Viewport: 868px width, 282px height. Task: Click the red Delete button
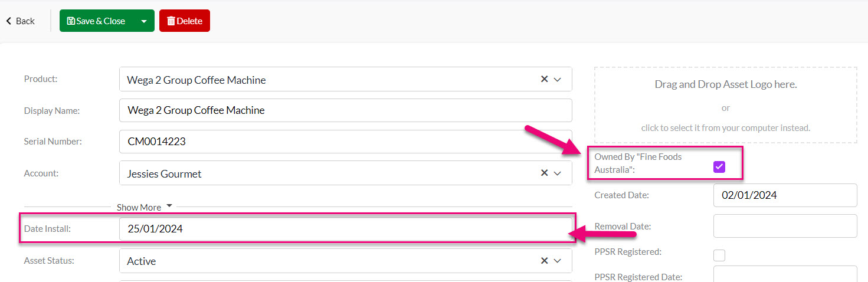coord(185,21)
